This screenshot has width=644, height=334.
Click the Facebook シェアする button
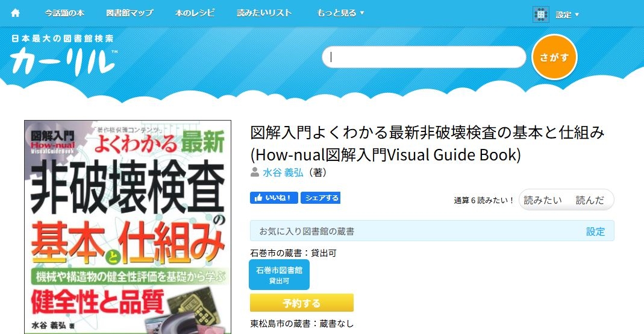coord(320,198)
